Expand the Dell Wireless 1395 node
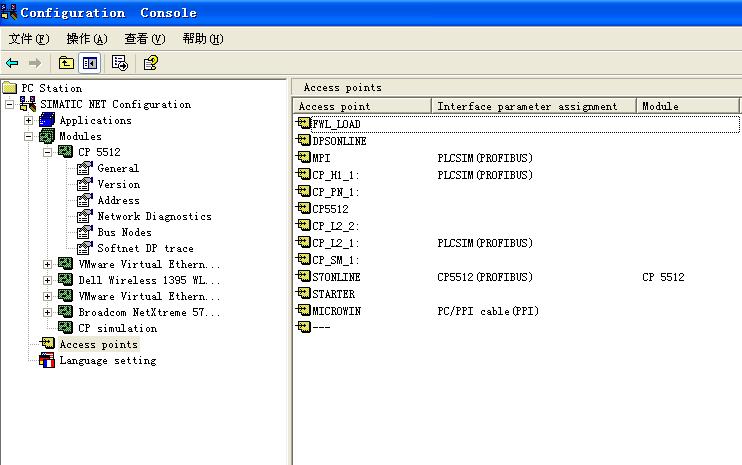 point(47,280)
